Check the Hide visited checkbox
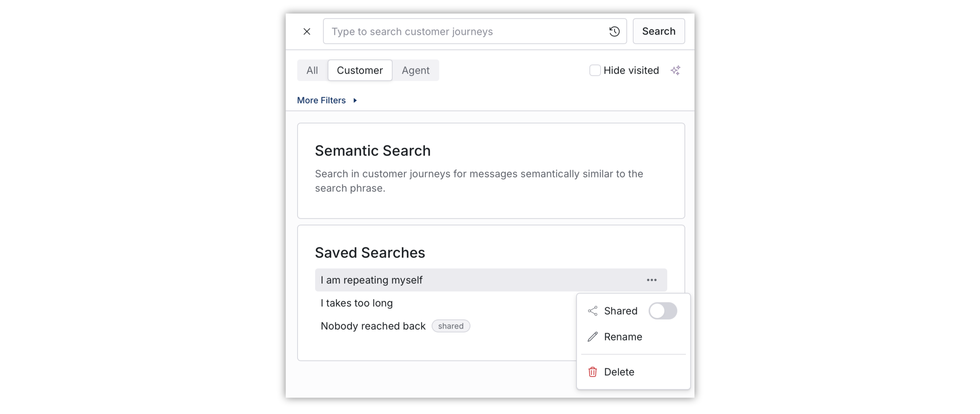The height and width of the screenshot is (414, 980). click(x=595, y=70)
